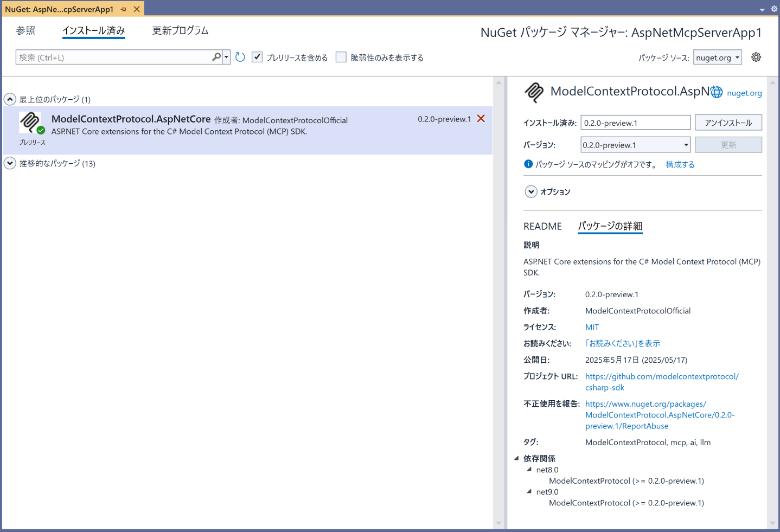Click the インストール済み version field
Viewport: 780px width, 532px height.
point(636,123)
